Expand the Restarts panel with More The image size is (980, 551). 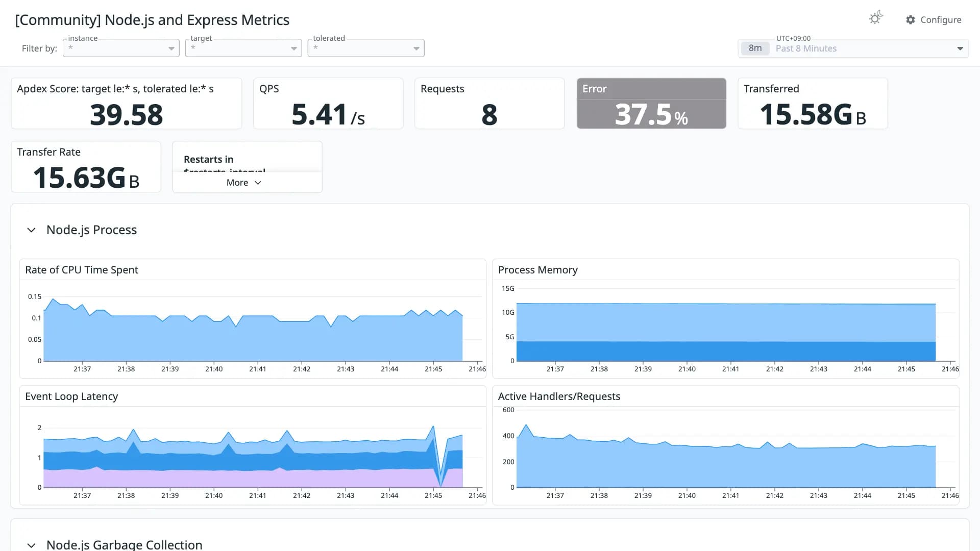point(243,183)
